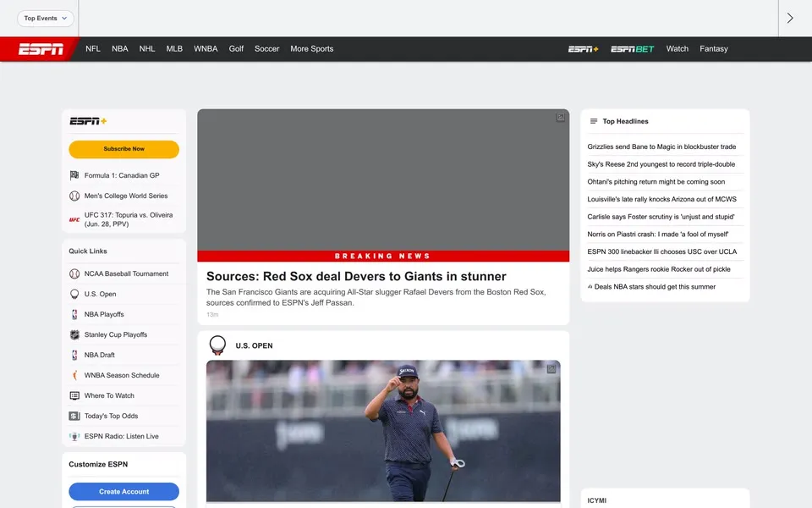Click the Create Account button
Screen dimensions: 812x508
pos(123,491)
